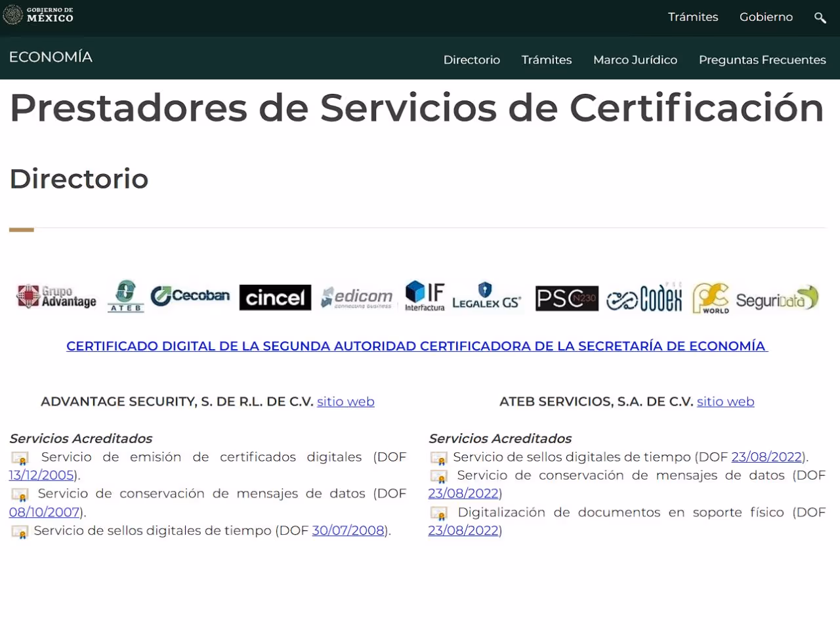Open the Cincel logo
The width and height of the screenshot is (840, 630).
(275, 297)
